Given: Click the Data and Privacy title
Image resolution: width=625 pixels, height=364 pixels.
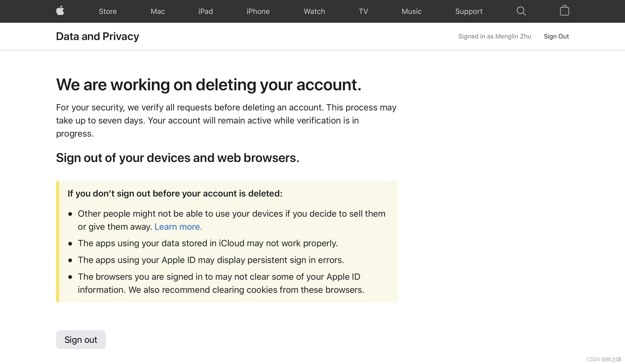Looking at the screenshot, I should click(97, 36).
